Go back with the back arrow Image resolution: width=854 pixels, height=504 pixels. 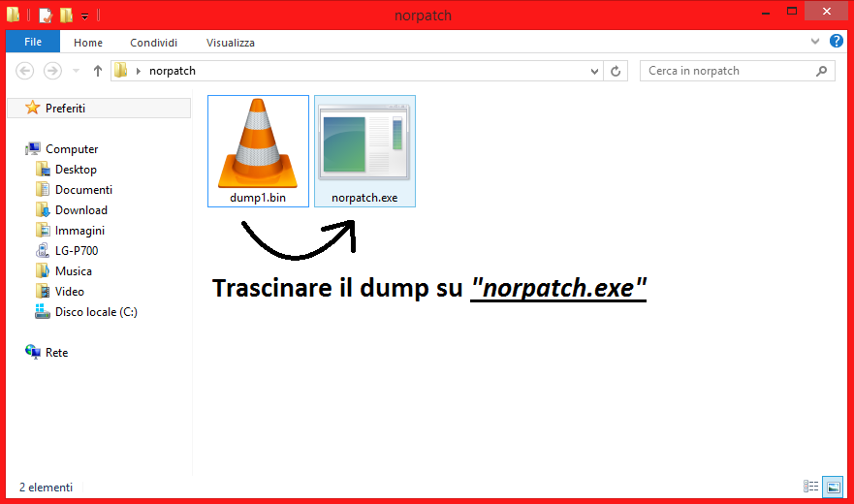coord(24,71)
